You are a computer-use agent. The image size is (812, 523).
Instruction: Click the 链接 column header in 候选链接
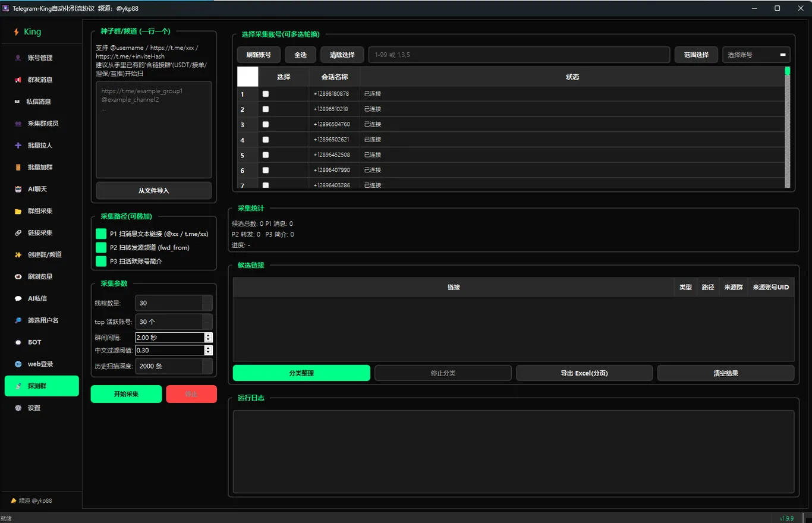point(454,287)
